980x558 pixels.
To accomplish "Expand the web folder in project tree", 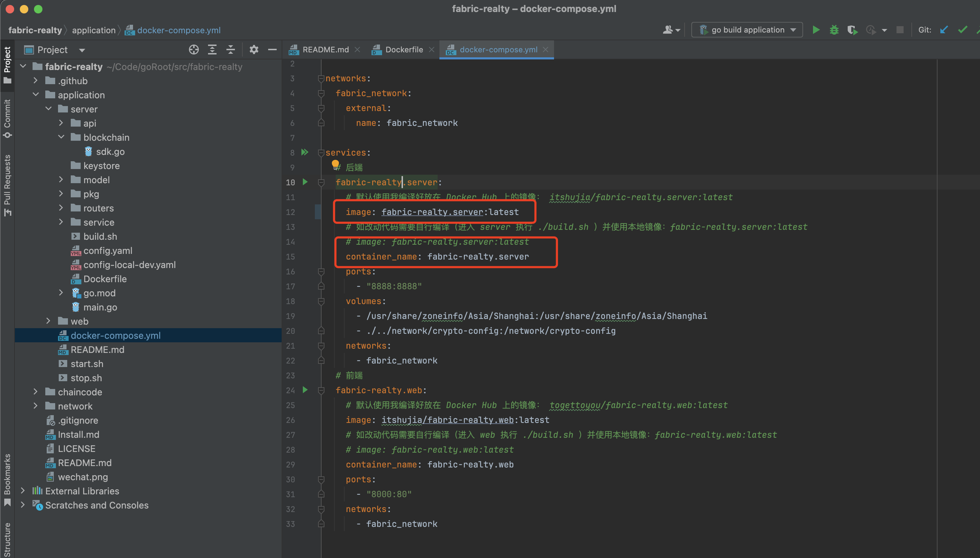I will pyautogui.click(x=51, y=321).
